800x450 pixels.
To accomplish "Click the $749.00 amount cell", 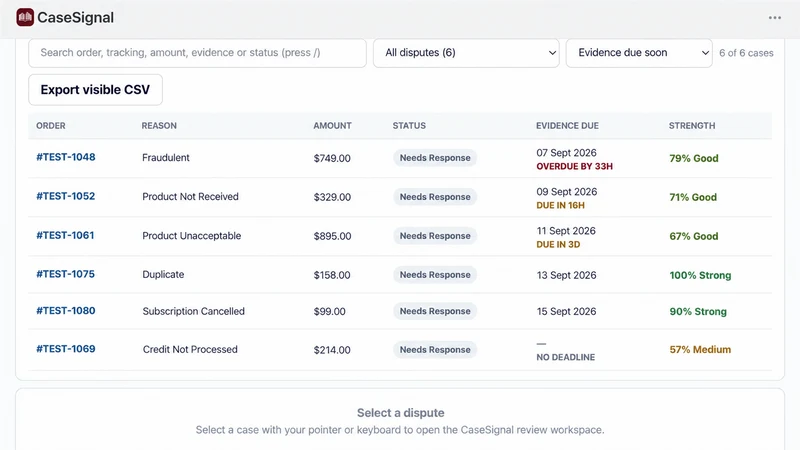I will 332,159.
